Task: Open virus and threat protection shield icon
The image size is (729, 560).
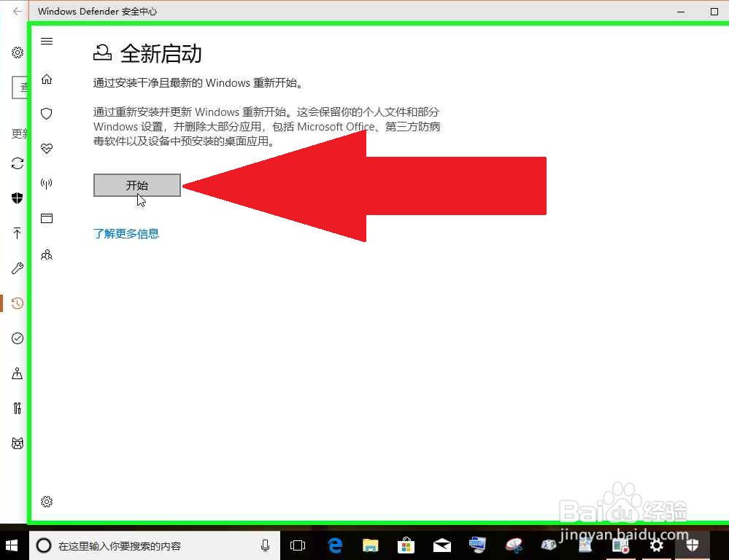Action: click(47, 114)
